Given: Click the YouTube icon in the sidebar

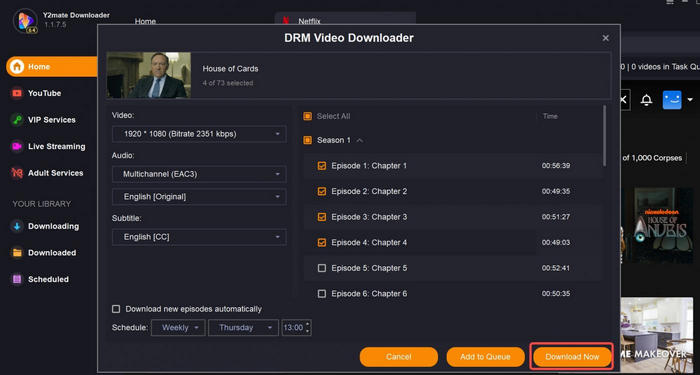Looking at the screenshot, I should point(17,93).
